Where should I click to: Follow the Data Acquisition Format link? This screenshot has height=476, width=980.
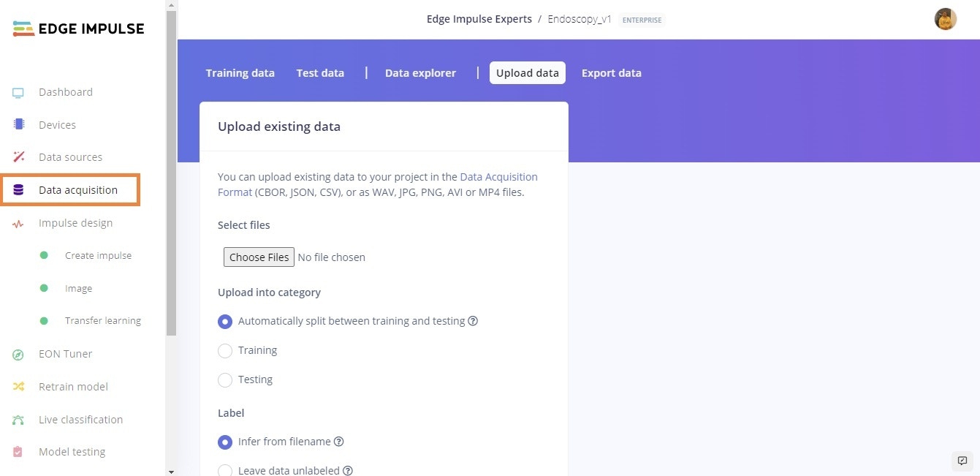click(x=378, y=184)
